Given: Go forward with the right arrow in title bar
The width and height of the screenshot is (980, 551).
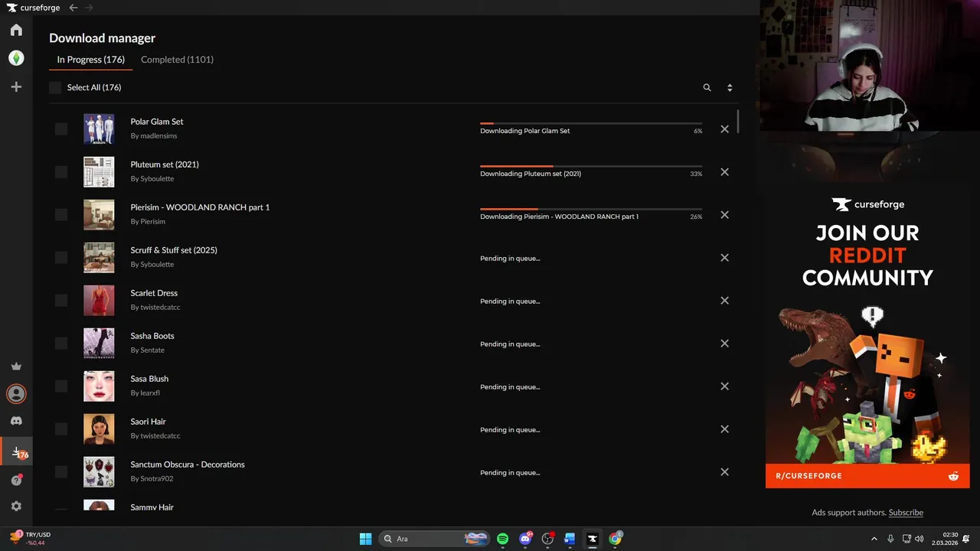Looking at the screenshot, I should pos(89,8).
